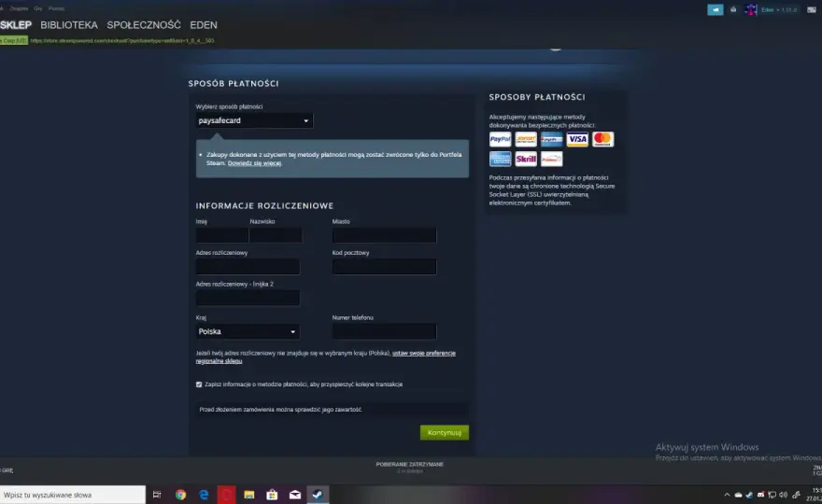Click the blue logo left of Visa
Viewport: 822px width, 504px height.
pyautogui.click(x=551, y=139)
